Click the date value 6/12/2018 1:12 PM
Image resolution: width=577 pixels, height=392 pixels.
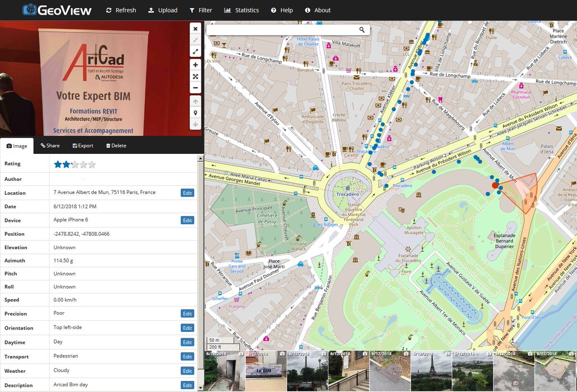(x=75, y=206)
